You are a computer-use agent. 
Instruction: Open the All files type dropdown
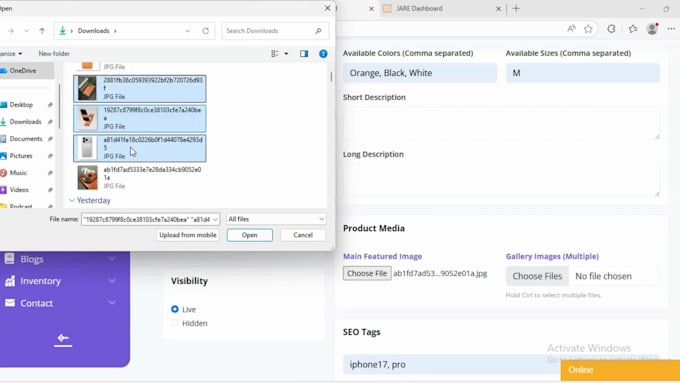(276, 219)
